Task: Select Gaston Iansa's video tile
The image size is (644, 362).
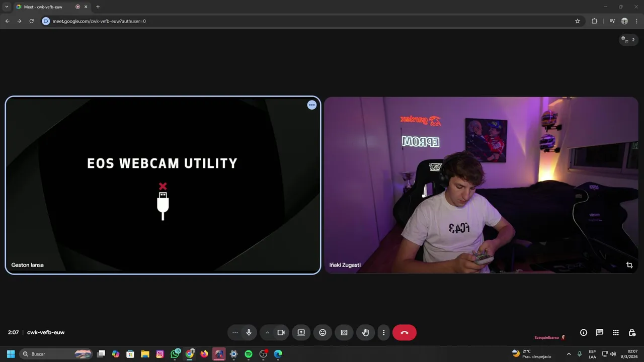Action: coord(163,185)
